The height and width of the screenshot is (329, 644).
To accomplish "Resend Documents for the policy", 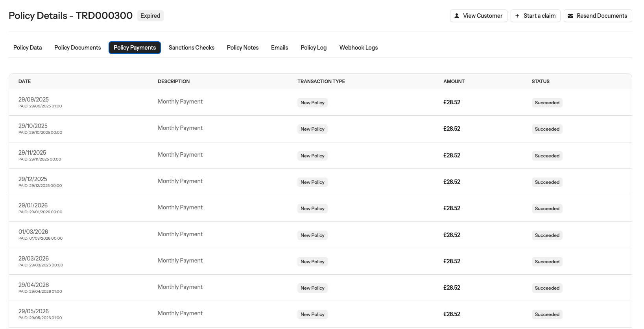I will pos(598,16).
